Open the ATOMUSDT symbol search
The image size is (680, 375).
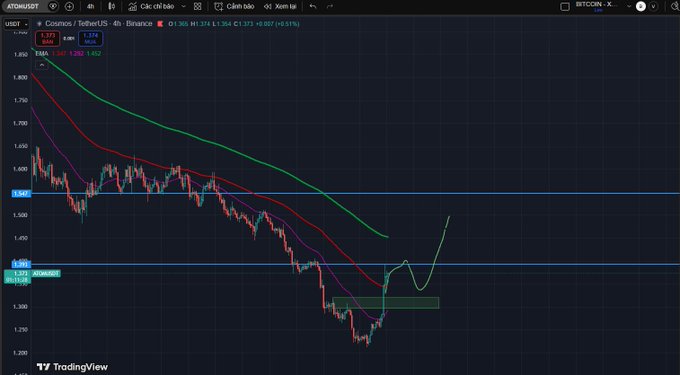tap(23, 7)
